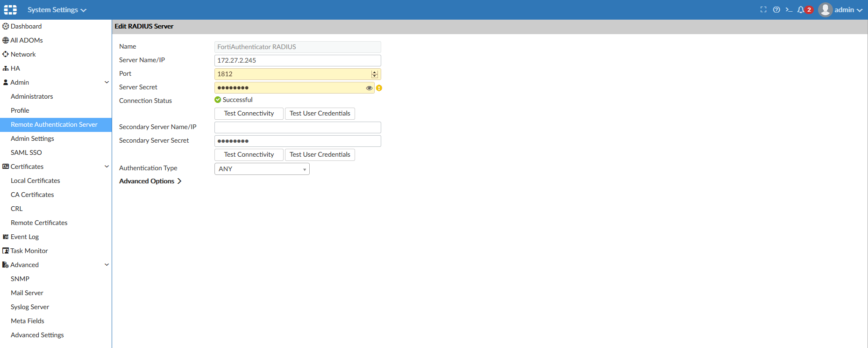Test Connectivity for the secondary server

point(249,155)
